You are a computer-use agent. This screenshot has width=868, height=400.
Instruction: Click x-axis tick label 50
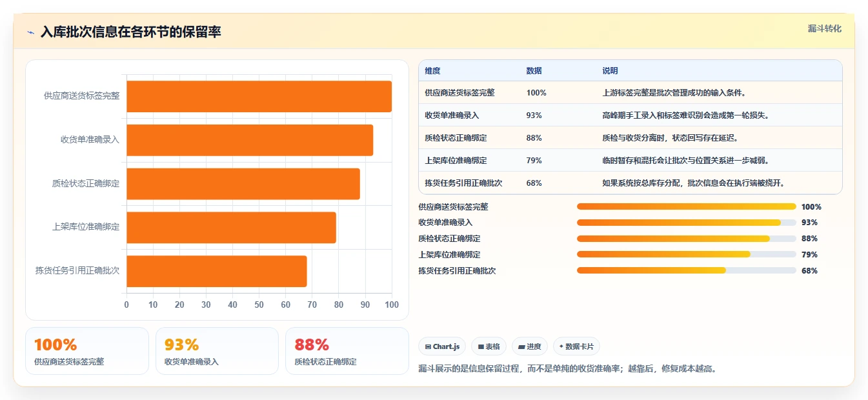[259, 305]
